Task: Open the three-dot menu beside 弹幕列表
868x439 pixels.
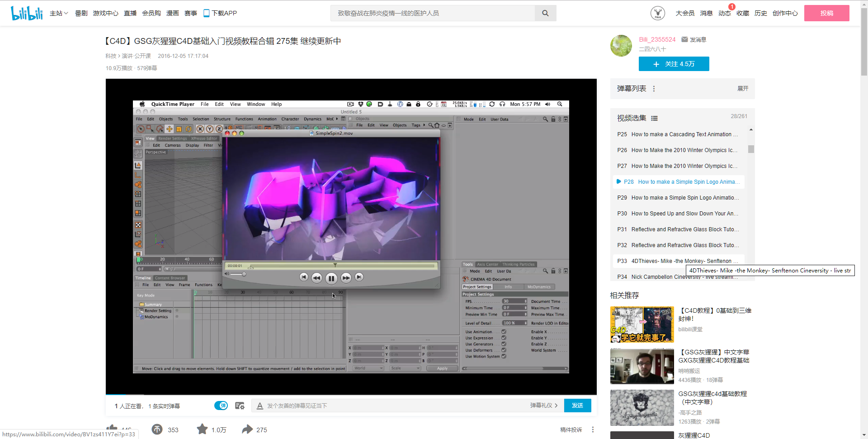Action: [654, 89]
